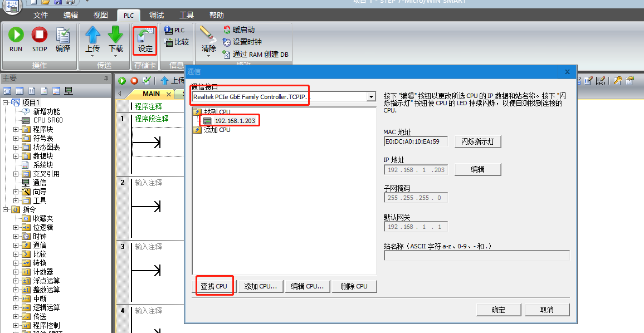Click the blue 上传 upload arrow icon

[x=93, y=35]
